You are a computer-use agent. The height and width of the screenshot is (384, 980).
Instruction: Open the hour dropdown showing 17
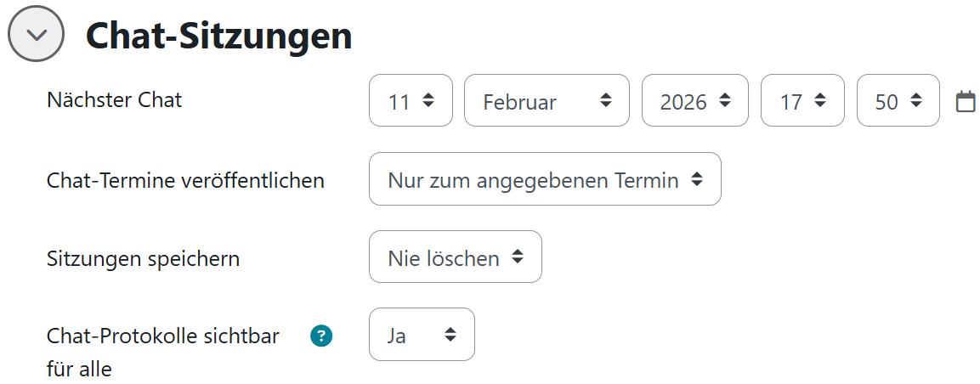(x=802, y=101)
